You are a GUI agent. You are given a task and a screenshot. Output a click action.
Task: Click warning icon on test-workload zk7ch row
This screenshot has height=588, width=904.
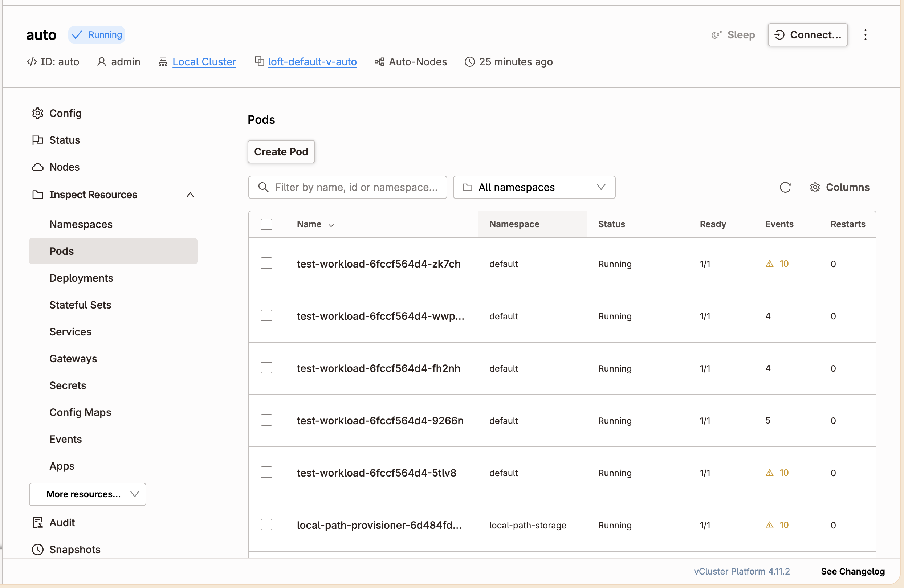tap(769, 264)
